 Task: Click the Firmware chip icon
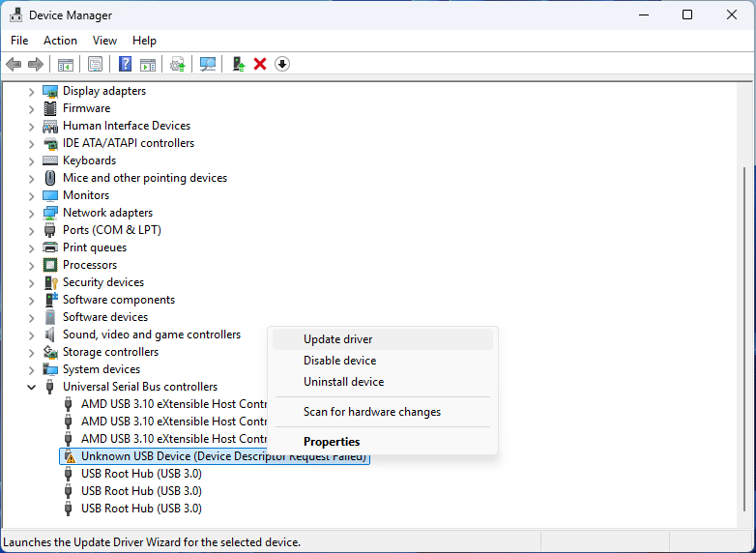[x=50, y=108]
